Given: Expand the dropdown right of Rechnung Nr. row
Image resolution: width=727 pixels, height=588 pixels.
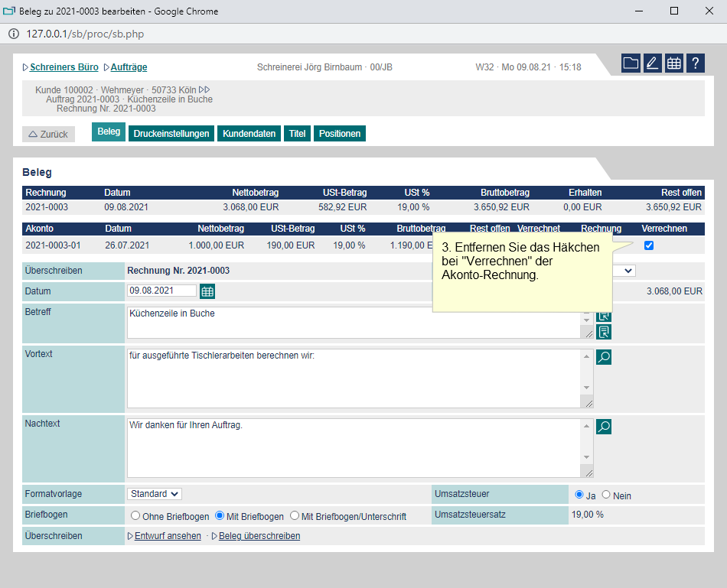Looking at the screenshot, I should coord(626,271).
